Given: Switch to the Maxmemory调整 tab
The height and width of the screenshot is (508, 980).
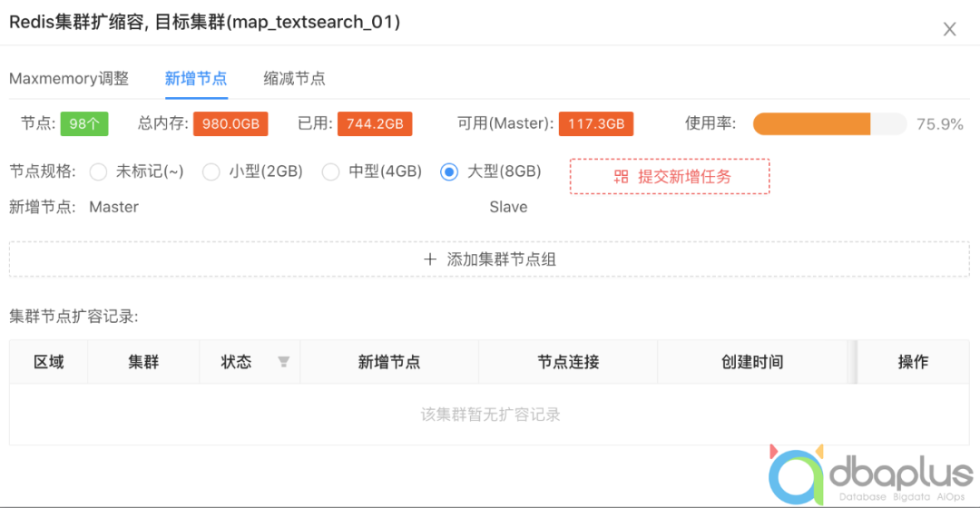Looking at the screenshot, I should [x=69, y=78].
